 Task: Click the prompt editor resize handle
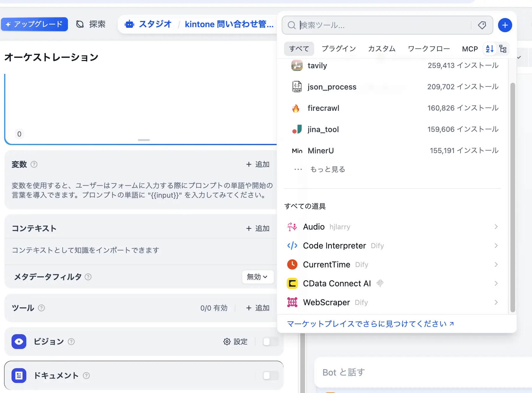click(144, 140)
